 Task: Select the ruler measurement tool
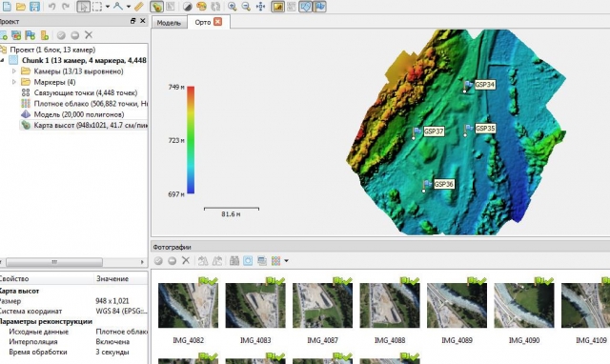[139, 7]
